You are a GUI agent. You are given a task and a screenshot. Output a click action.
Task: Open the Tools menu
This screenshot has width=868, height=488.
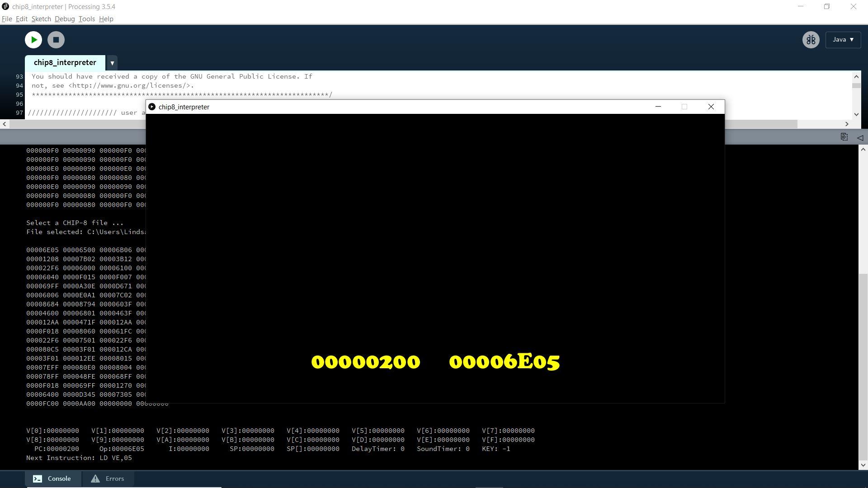(86, 19)
